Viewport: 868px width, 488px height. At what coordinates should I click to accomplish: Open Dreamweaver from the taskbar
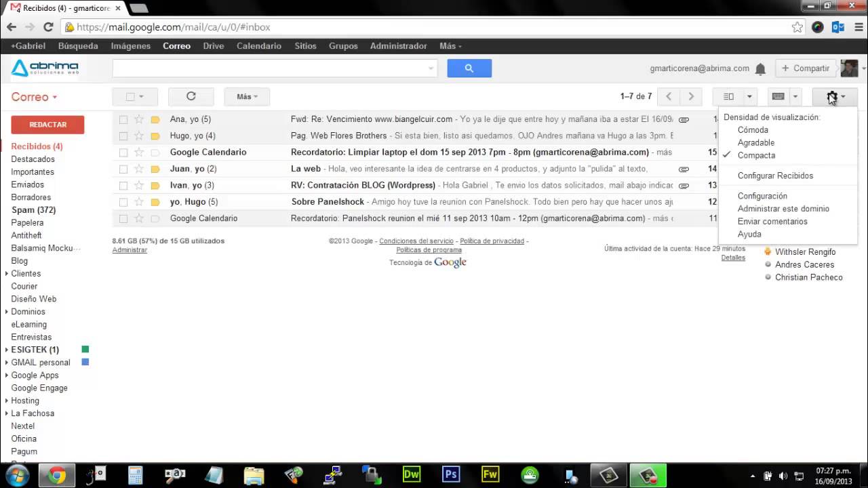pos(412,474)
